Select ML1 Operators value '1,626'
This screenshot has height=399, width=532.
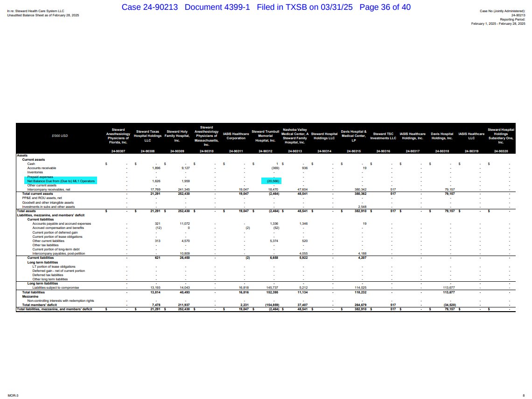156,181
